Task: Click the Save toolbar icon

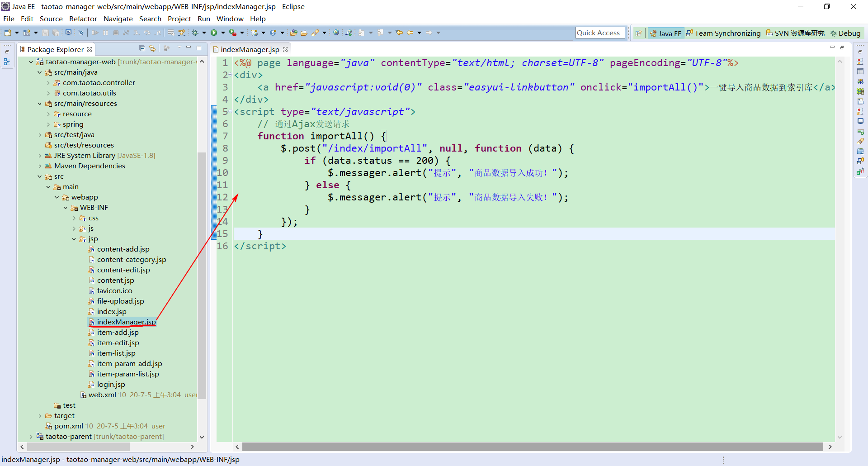Action: 45,33
